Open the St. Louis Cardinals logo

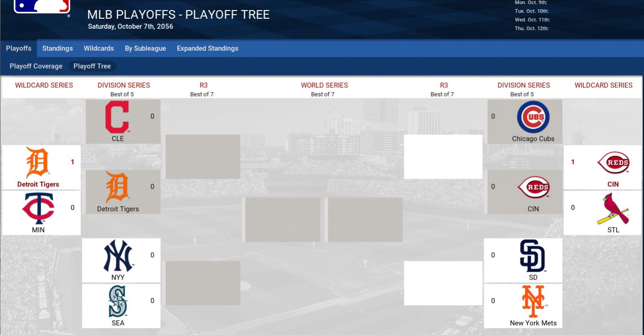(x=613, y=208)
